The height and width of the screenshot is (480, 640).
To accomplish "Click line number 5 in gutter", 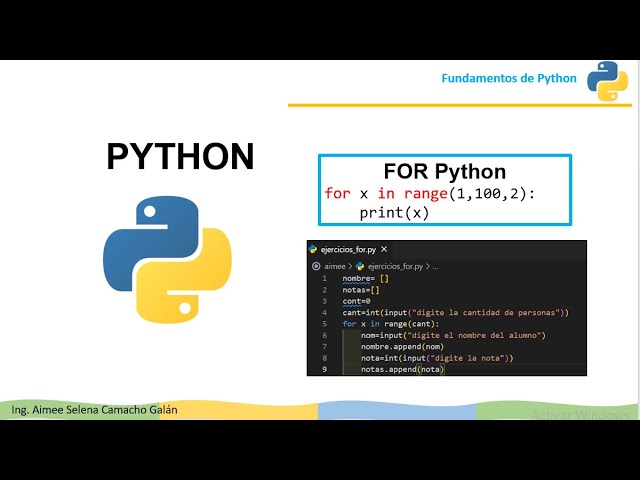I will coord(324,324).
